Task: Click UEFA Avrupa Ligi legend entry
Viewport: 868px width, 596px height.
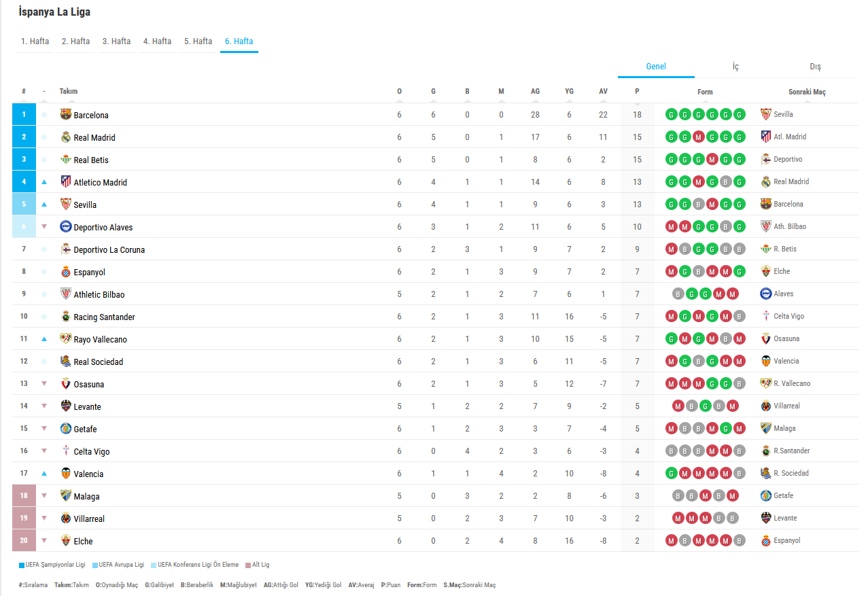Action: [x=118, y=565]
